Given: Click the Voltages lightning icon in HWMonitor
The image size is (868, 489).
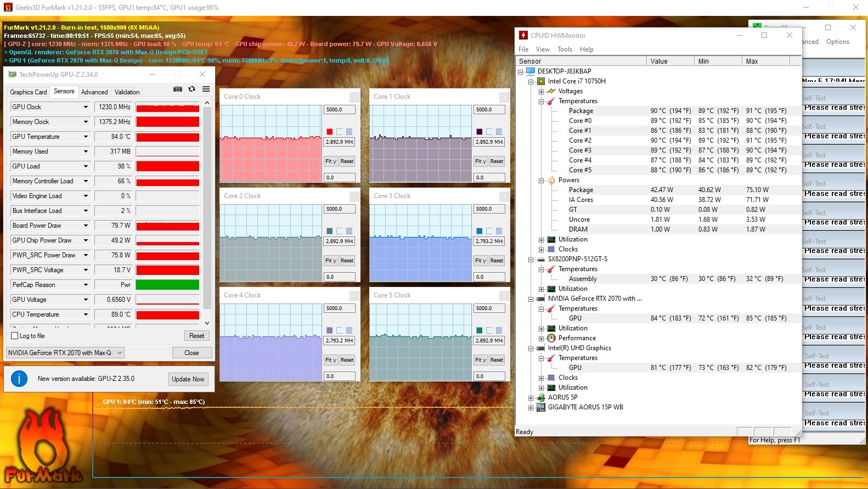Looking at the screenshot, I should (x=551, y=91).
